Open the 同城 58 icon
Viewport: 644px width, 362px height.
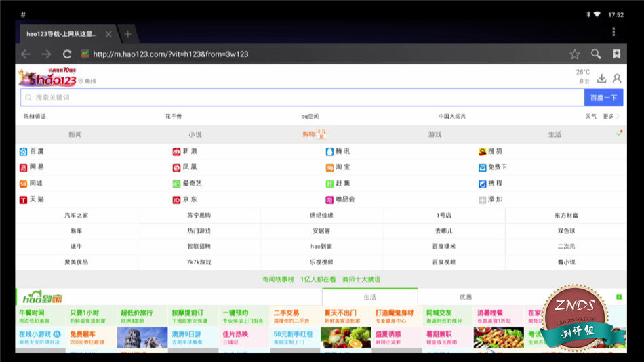tap(24, 184)
